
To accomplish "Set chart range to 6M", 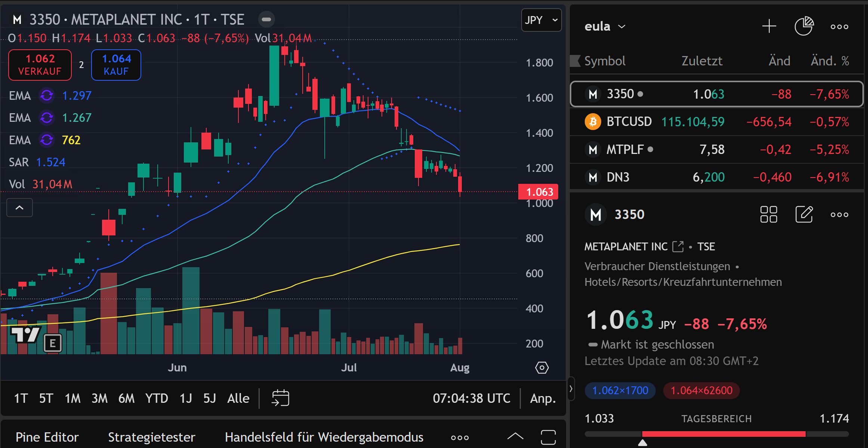I will (x=126, y=399).
